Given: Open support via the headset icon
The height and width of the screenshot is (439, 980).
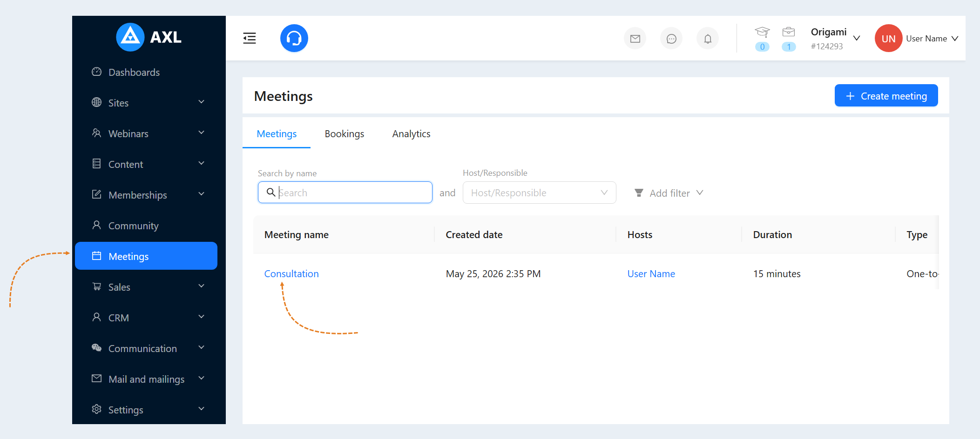Looking at the screenshot, I should (x=294, y=38).
